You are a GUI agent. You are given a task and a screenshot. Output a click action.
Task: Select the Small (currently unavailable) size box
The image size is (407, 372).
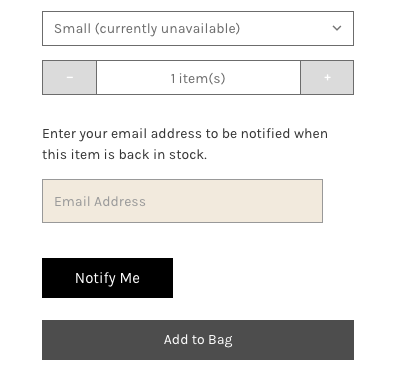pyautogui.click(x=198, y=28)
